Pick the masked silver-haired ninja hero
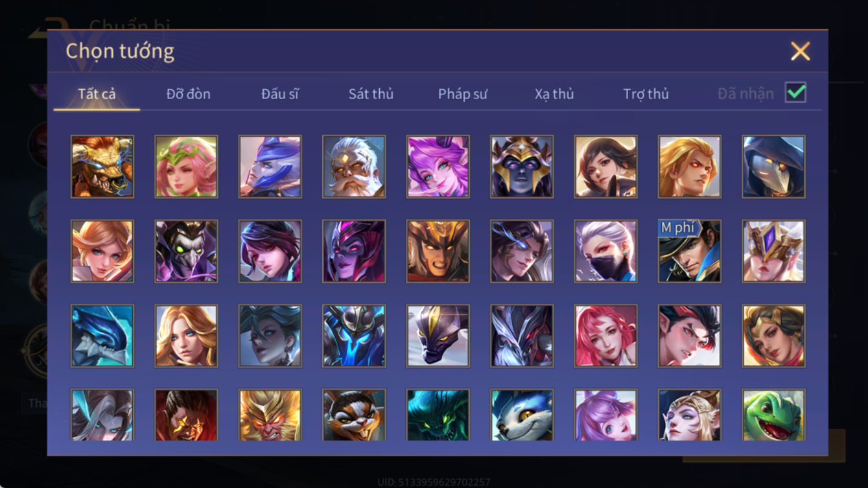Screen dimensions: 868x488 tap(605, 251)
